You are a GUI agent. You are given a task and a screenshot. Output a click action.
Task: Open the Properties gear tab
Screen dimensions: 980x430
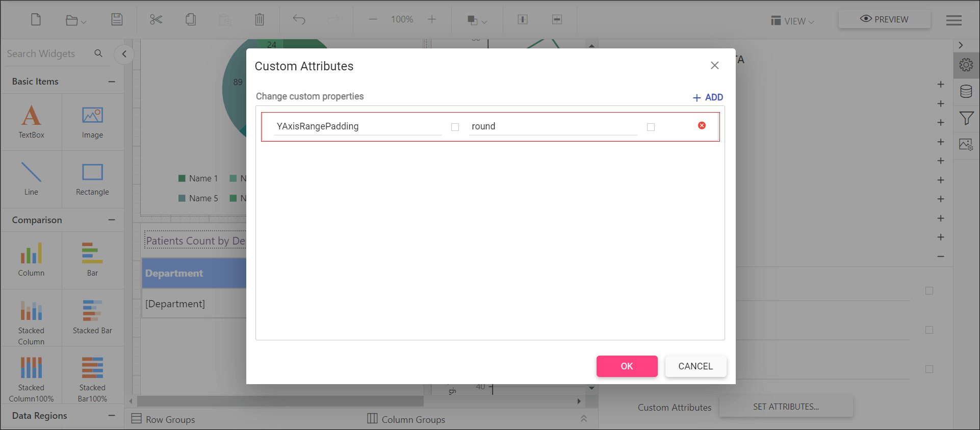click(x=966, y=65)
